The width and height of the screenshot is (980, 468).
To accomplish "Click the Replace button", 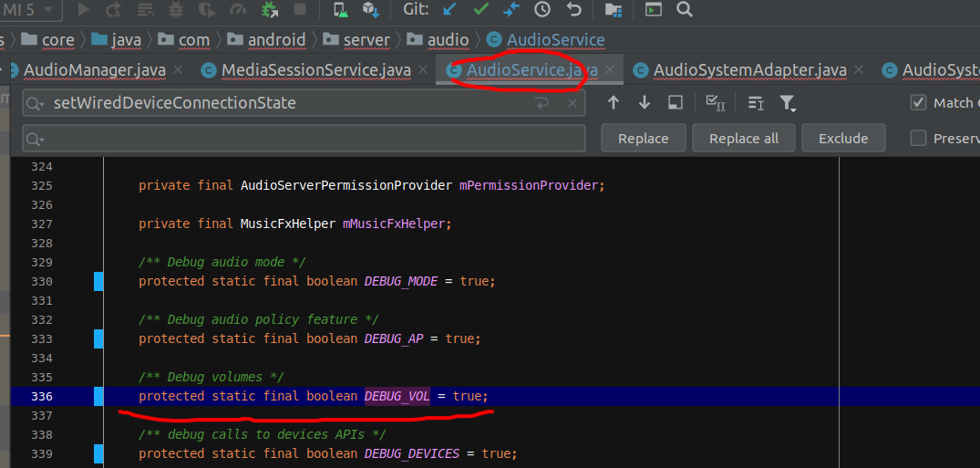I will 643,139.
